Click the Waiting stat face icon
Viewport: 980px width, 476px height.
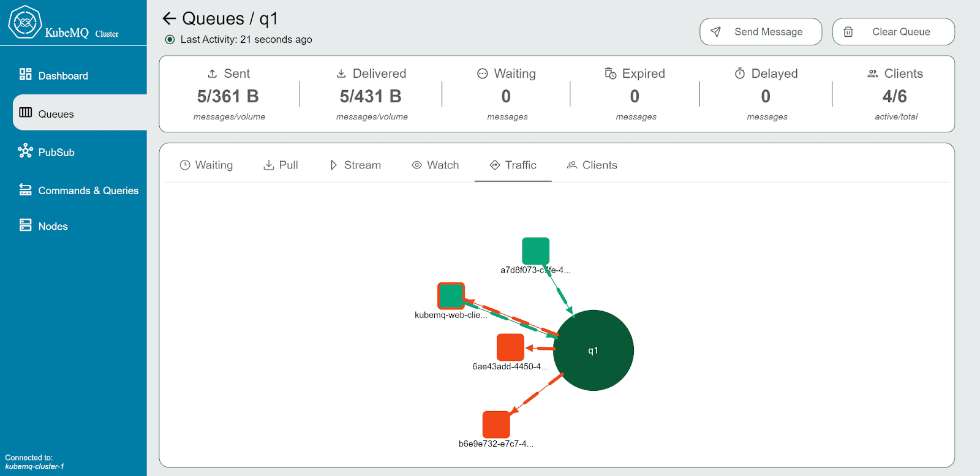point(483,74)
